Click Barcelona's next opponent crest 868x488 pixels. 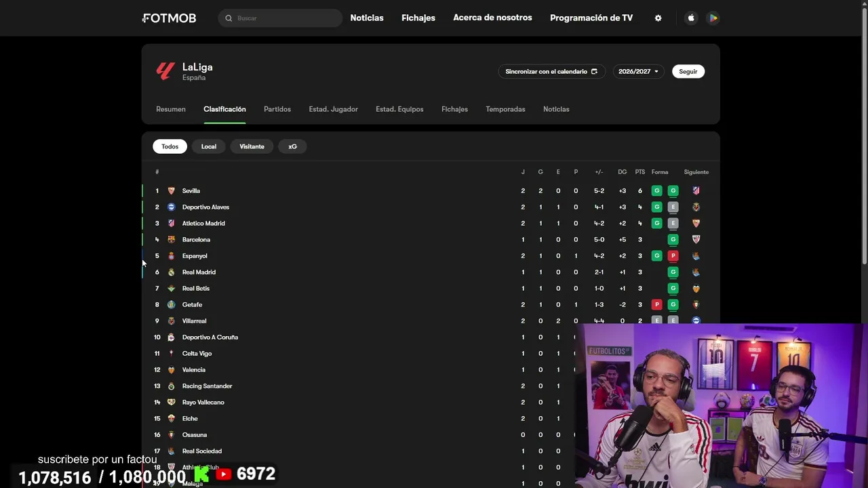coord(696,239)
